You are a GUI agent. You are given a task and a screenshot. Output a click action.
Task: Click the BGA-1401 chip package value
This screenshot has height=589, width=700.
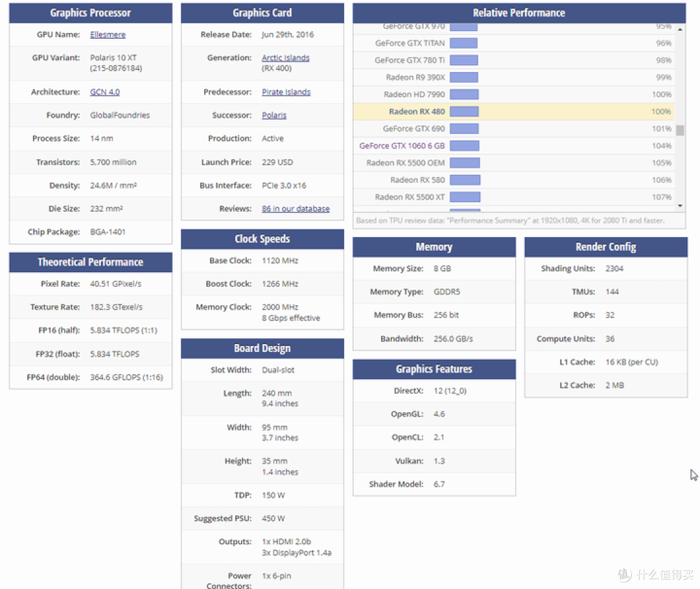click(x=108, y=231)
